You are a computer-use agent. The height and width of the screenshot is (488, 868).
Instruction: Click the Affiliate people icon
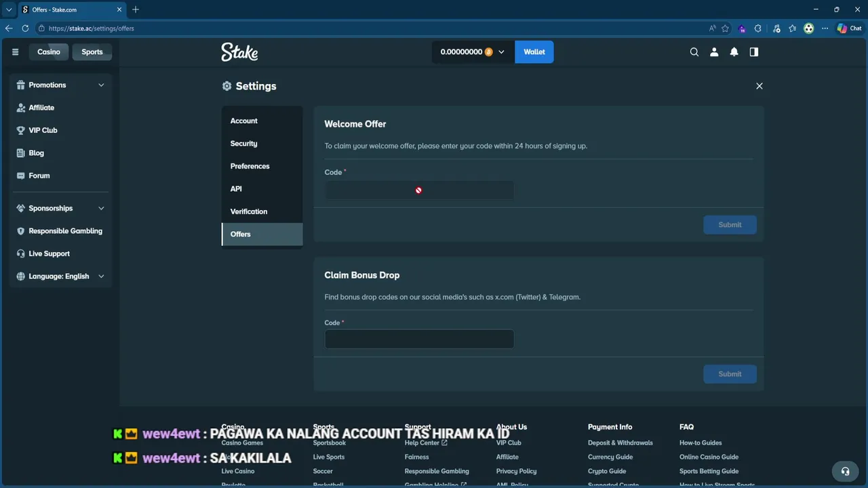[x=20, y=108]
